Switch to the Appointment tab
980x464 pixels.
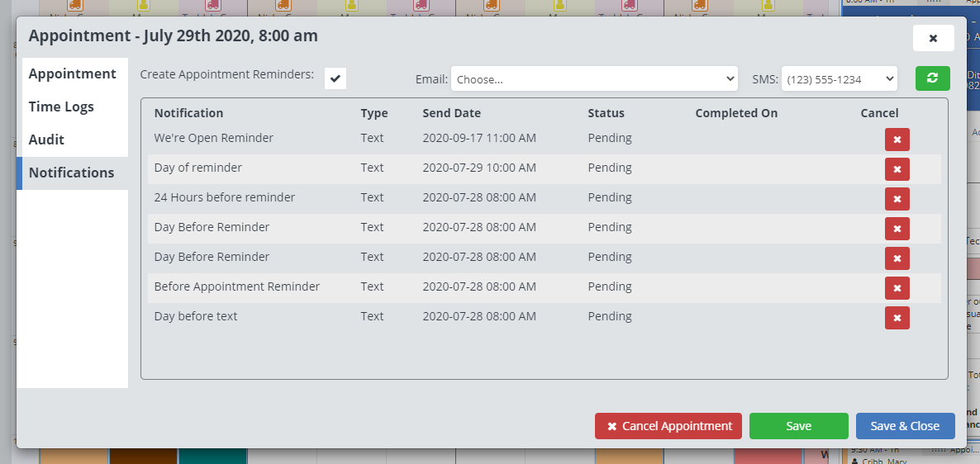[x=73, y=73]
